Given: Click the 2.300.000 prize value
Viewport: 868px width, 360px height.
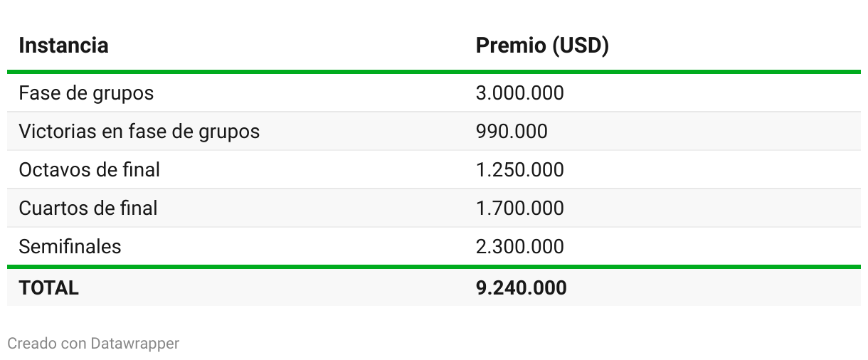Looking at the screenshot, I should (519, 247).
